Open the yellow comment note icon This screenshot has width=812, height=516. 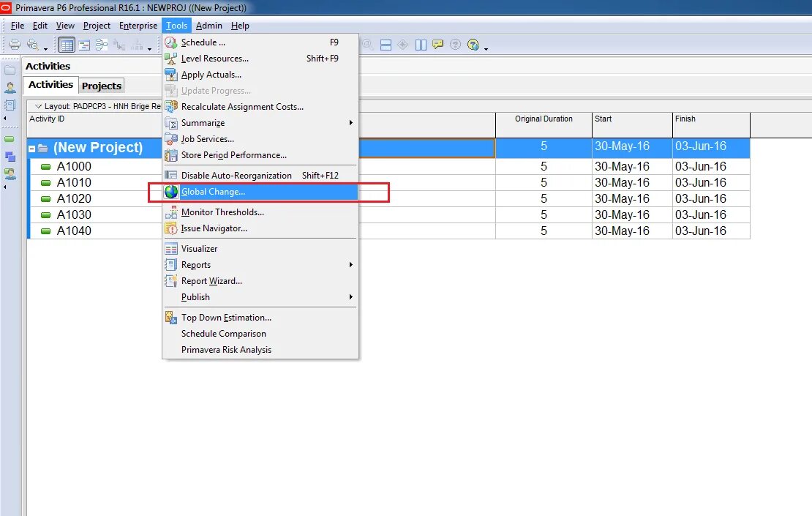438,45
